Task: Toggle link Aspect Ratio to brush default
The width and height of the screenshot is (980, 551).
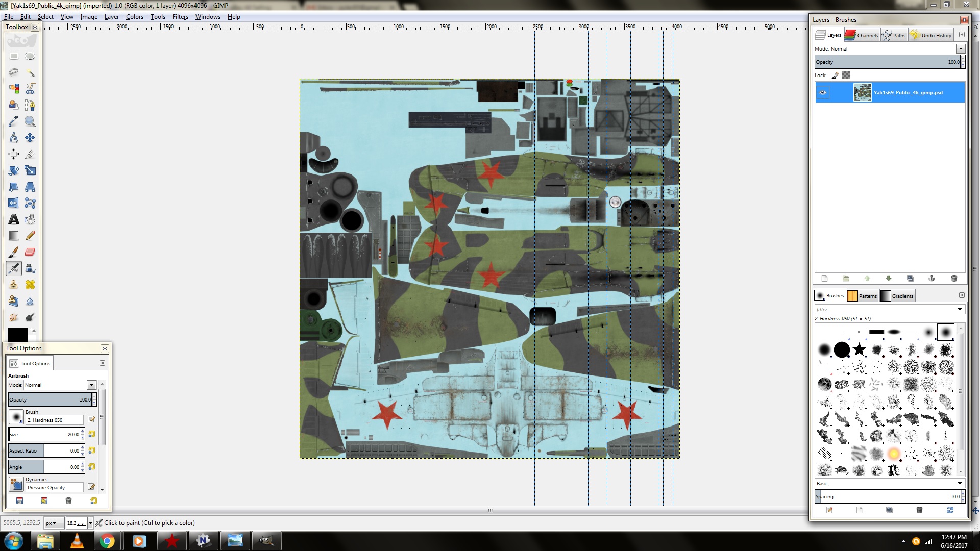Action: pyautogui.click(x=92, y=450)
